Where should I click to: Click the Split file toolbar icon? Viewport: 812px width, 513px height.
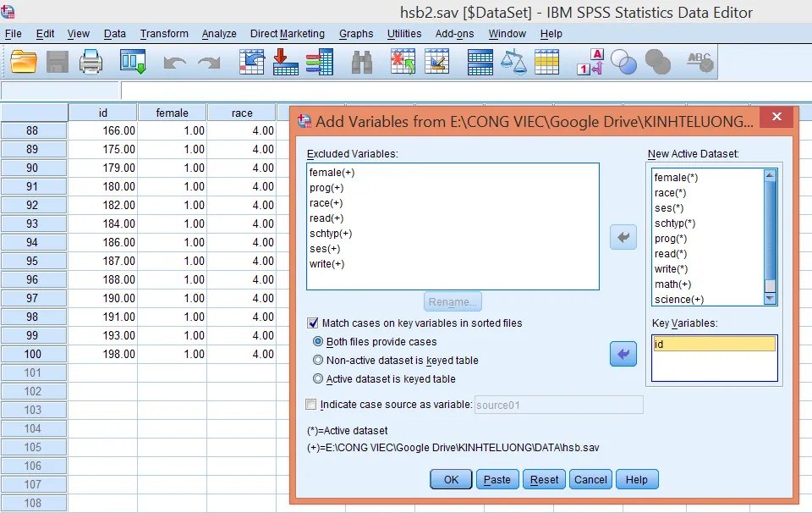(480, 62)
